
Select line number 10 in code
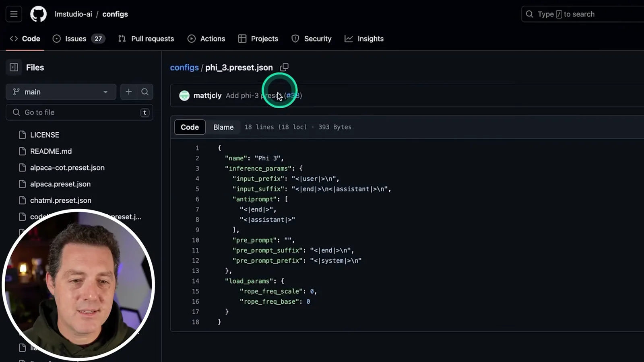tap(195, 240)
